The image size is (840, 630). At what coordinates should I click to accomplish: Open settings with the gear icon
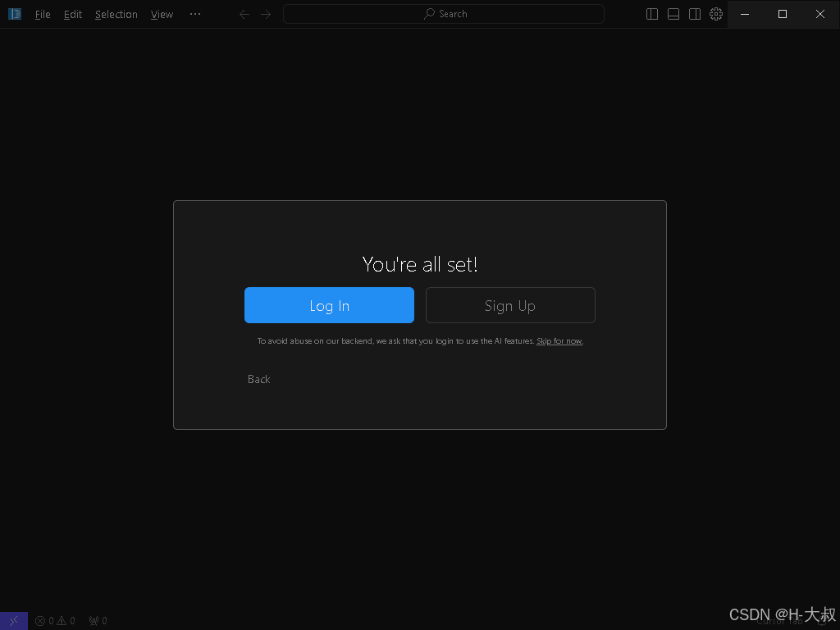pos(716,14)
